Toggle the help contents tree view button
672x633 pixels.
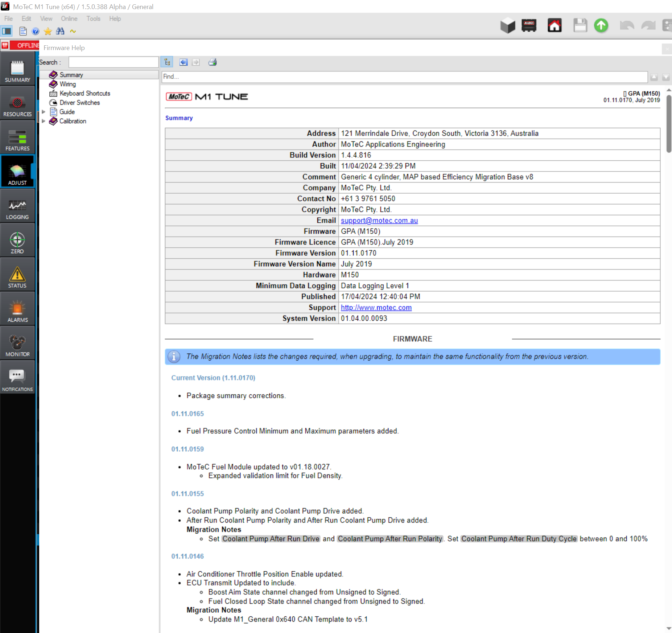coord(167,62)
